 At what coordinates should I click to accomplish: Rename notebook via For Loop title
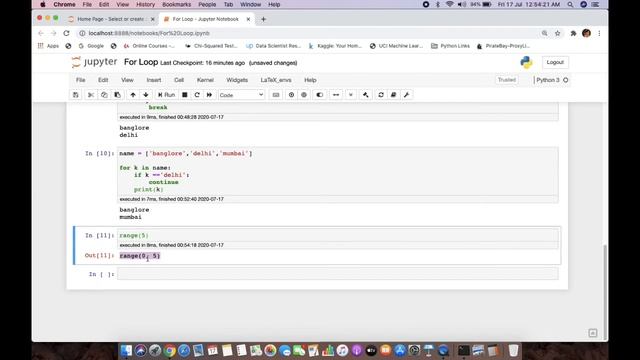(x=141, y=62)
